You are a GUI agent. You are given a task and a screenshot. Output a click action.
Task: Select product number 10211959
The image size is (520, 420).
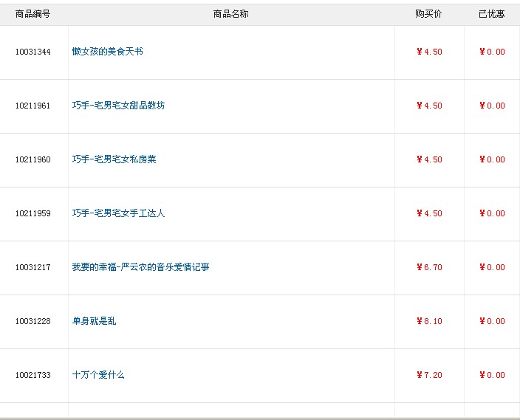32,213
